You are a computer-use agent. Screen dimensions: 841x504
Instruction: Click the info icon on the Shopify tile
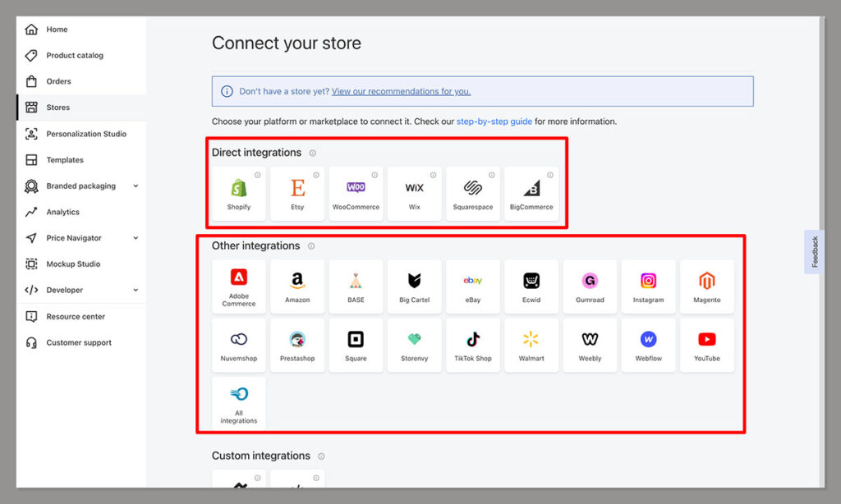click(257, 176)
